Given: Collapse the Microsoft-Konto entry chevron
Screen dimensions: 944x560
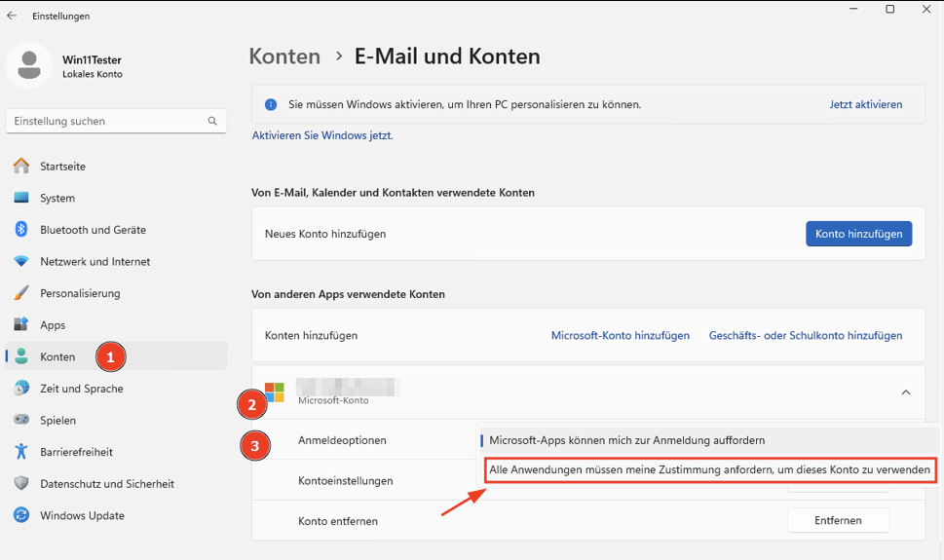Looking at the screenshot, I should pos(905,392).
